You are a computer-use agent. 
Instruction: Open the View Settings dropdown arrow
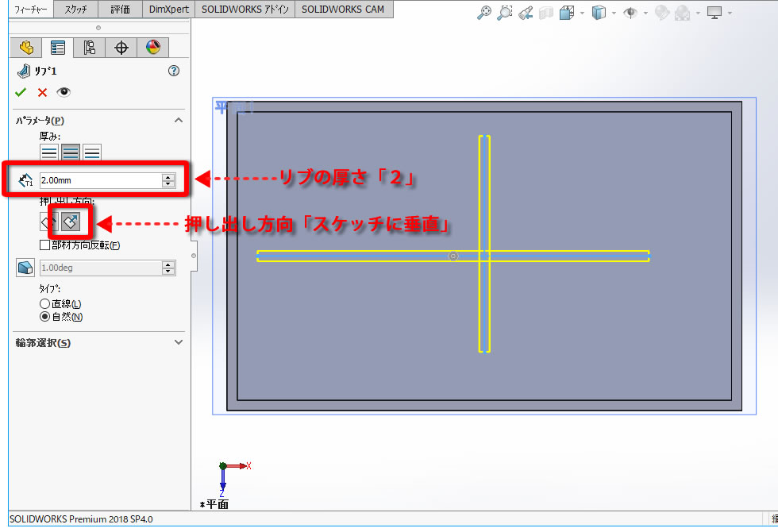[730, 13]
